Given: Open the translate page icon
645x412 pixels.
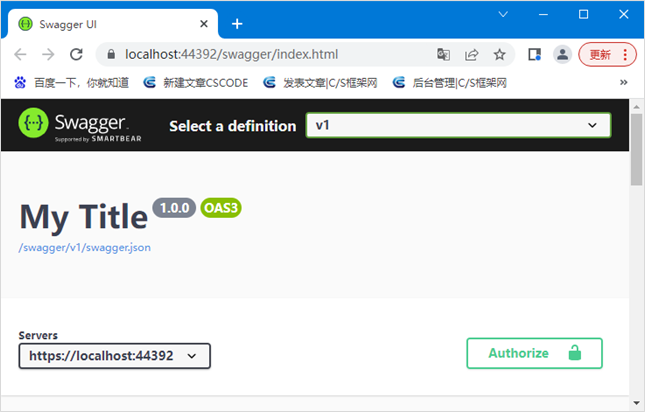Looking at the screenshot, I should click(x=444, y=54).
